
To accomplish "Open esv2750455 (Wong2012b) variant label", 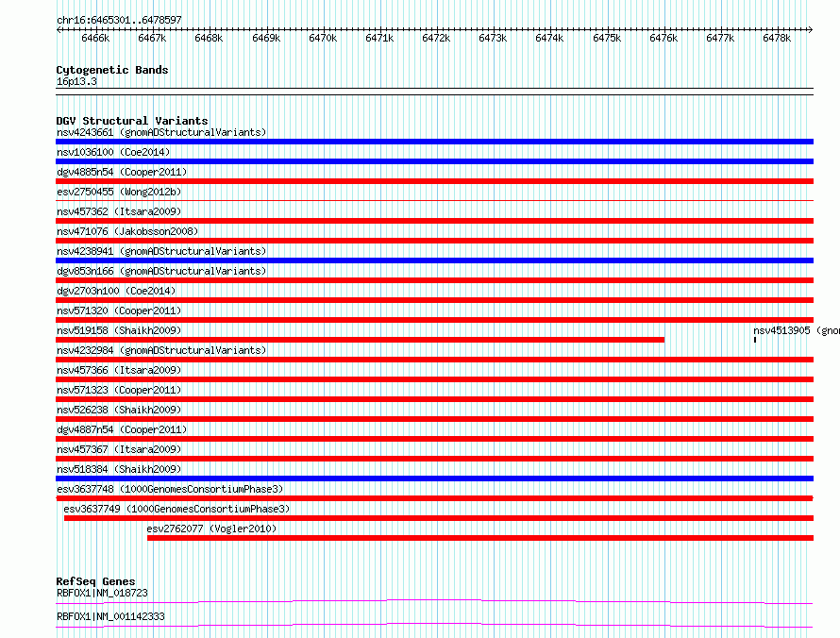I will [x=119, y=192].
